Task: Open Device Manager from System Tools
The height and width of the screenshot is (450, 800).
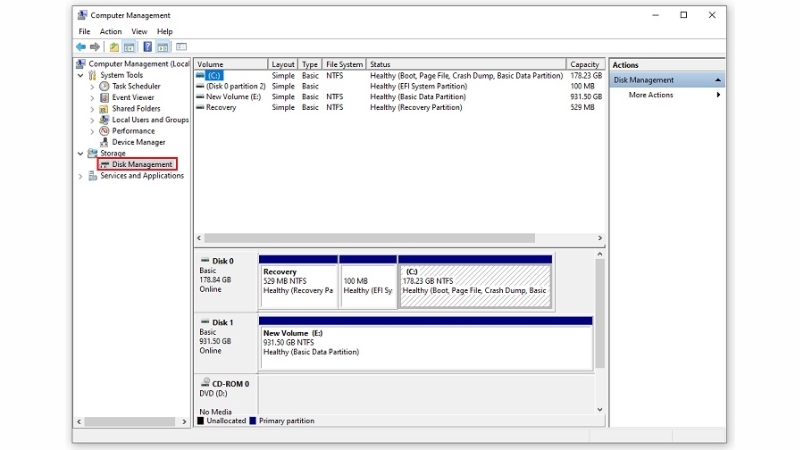Action: pyautogui.click(x=138, y=142)
